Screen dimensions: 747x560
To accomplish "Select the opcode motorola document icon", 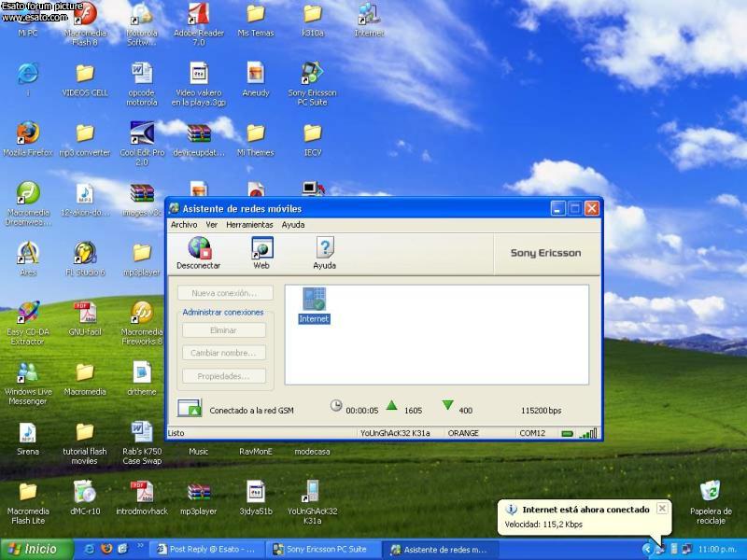I will pos(142,84).
